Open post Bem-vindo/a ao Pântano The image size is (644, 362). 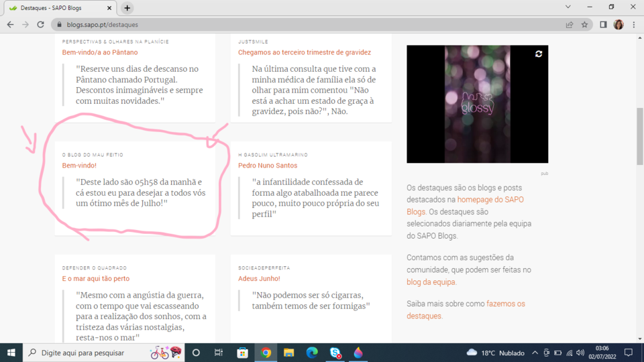pos(100,52)
